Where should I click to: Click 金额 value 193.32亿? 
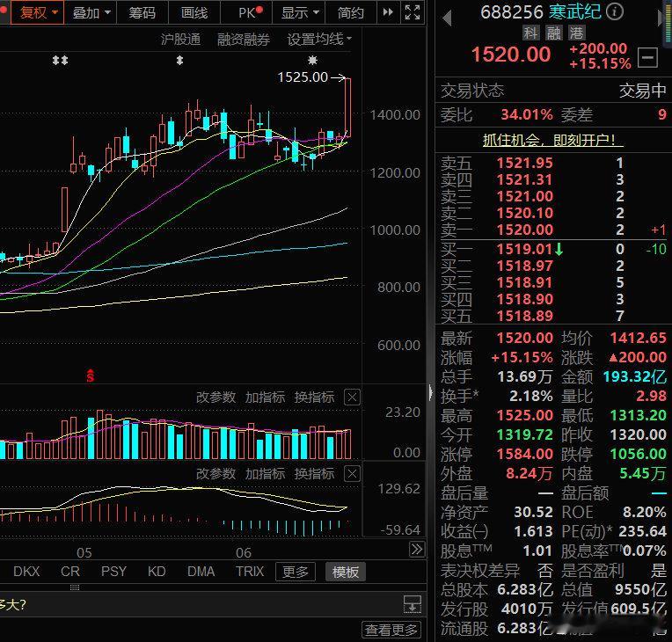coord(635,376)
